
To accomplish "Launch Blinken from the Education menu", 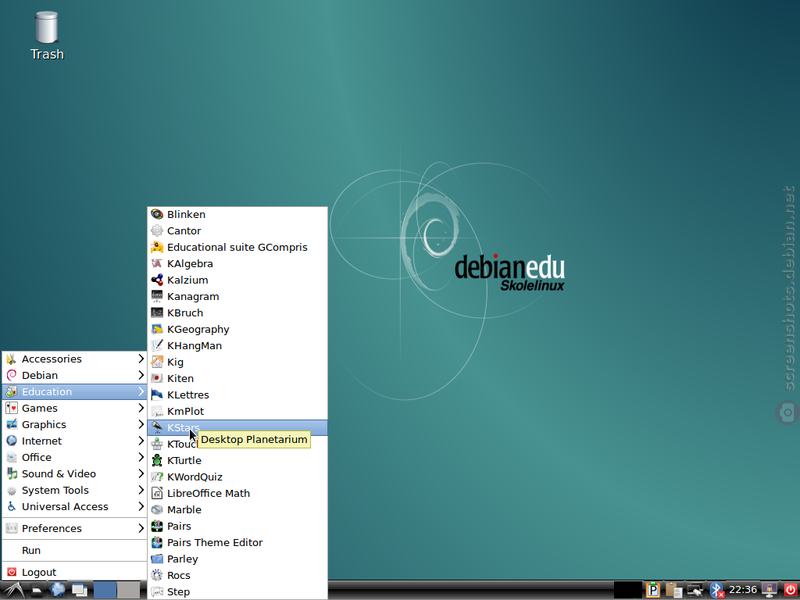I will click(237, 214).
